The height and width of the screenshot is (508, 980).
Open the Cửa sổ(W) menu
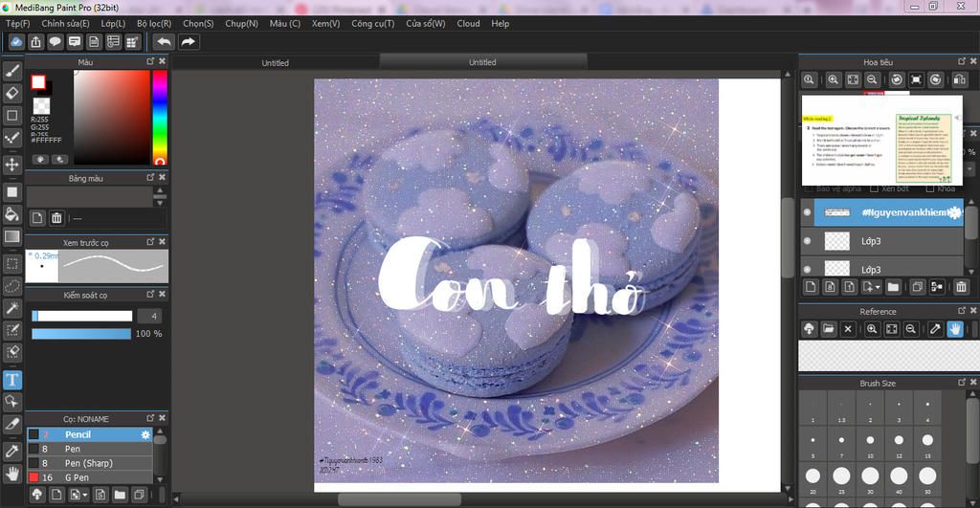426,23
